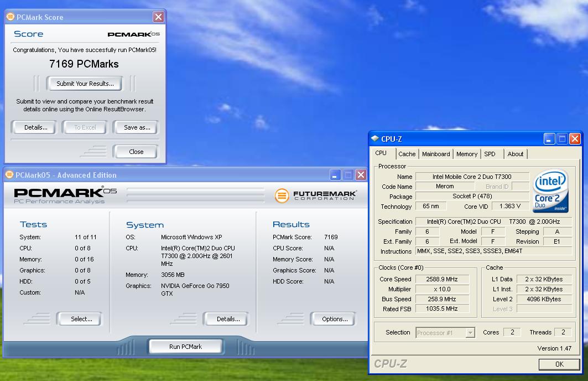Click the Level 2 cache value 4096 KBytes
The width and height of the screenshot is (588, 381).
(544, 299)
